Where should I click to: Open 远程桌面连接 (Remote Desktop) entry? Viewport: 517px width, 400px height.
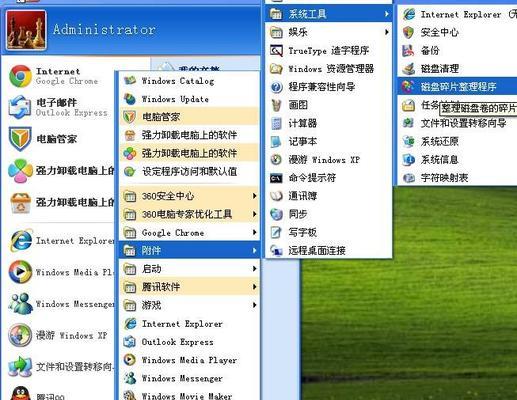328,250
